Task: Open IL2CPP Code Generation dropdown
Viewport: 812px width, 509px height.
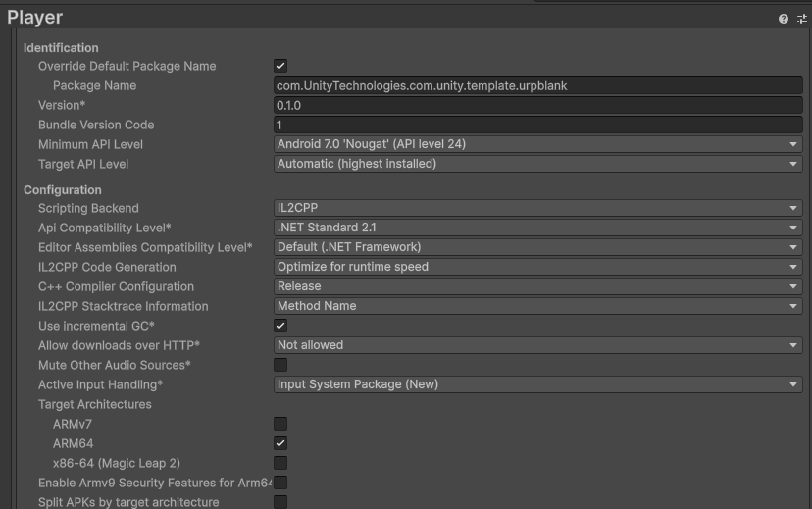Action: tap(538, 267)
